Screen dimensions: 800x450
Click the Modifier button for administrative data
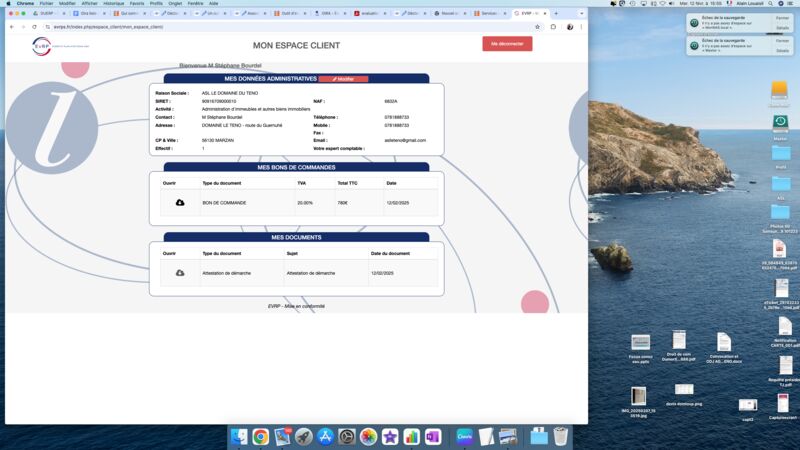pos(343,78)
